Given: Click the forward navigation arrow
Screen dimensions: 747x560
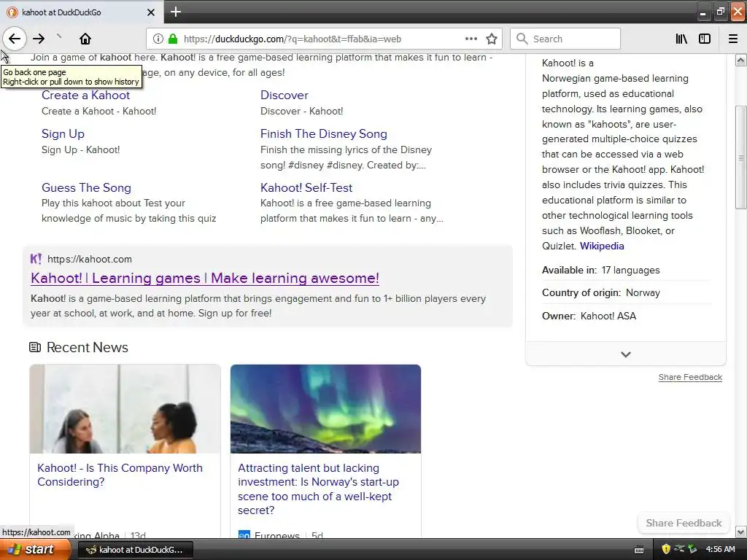Looking at the screenshot, I should click(x=39, y=39).
